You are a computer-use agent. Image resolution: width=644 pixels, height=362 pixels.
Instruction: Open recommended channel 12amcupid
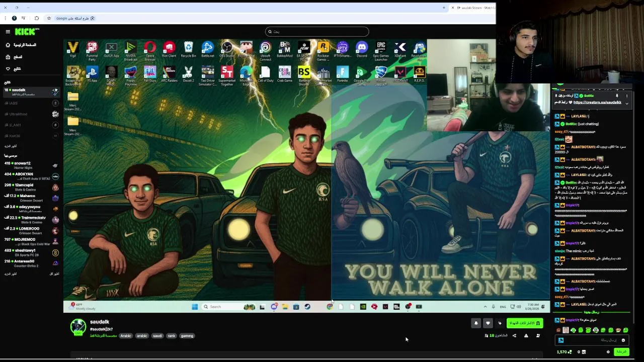click(x=31, y=187)
